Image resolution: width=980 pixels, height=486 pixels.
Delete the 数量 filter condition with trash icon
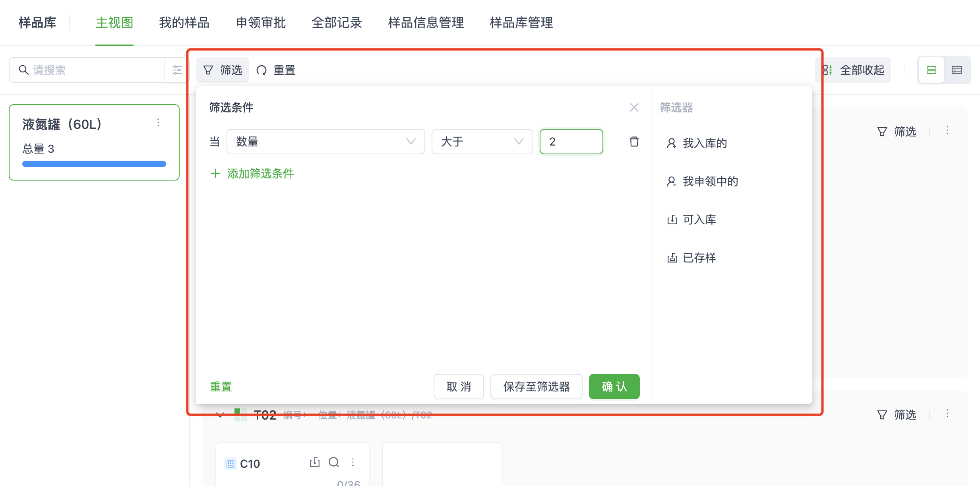click(x=634, y=141)
